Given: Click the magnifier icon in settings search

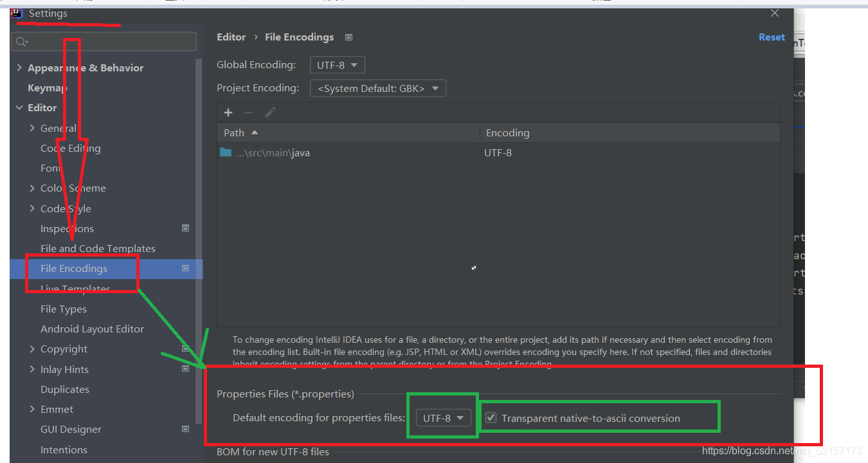Looking at the screenshot, I should [x=22, y=42].
